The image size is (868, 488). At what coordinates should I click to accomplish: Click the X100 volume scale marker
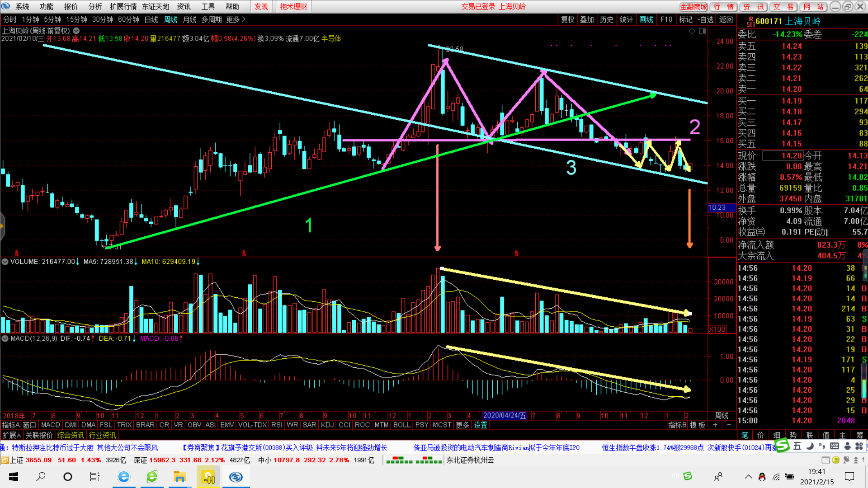[x=717, y=329]
